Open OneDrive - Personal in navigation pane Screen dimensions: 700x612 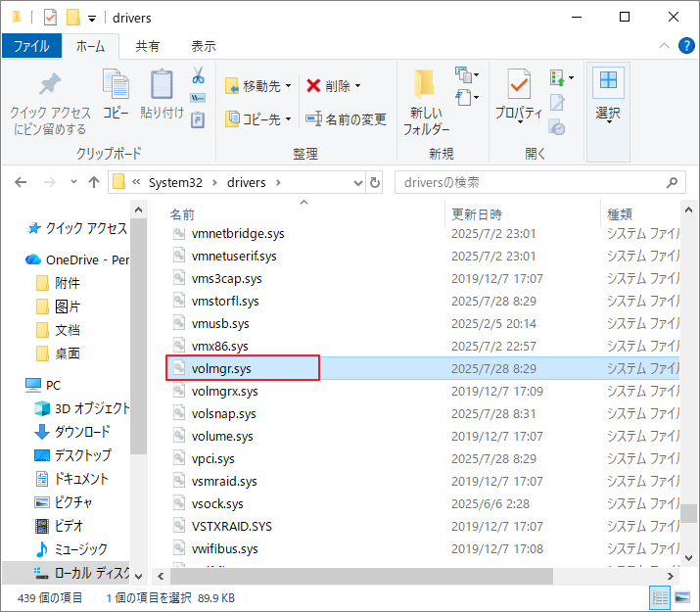(x=76, y=259)
